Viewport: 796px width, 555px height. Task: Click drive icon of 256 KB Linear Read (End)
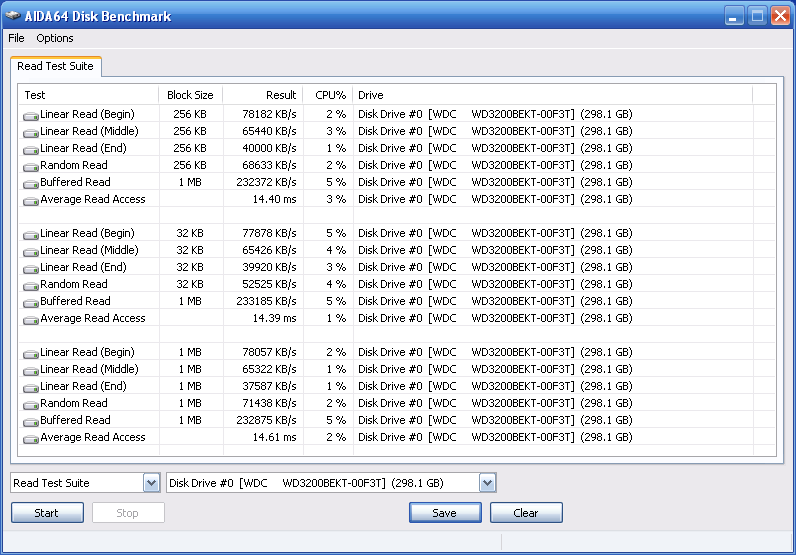[x=31, y=150]
